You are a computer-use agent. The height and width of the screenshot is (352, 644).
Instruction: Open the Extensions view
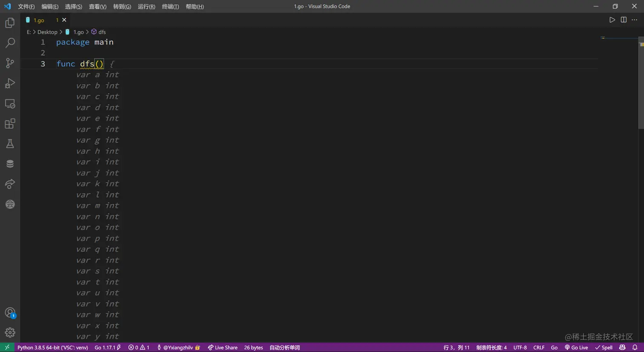[x=10, y=124]
